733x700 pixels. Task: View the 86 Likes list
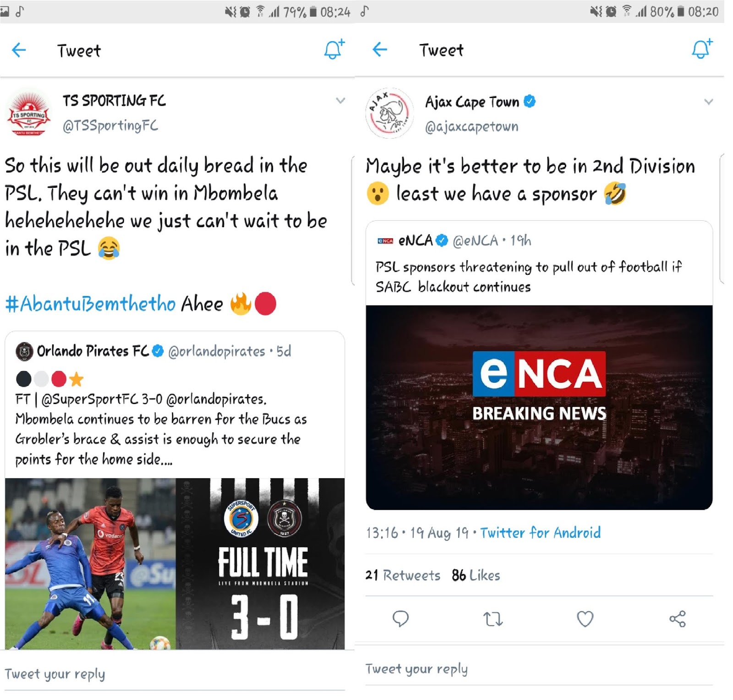[475, 575]
